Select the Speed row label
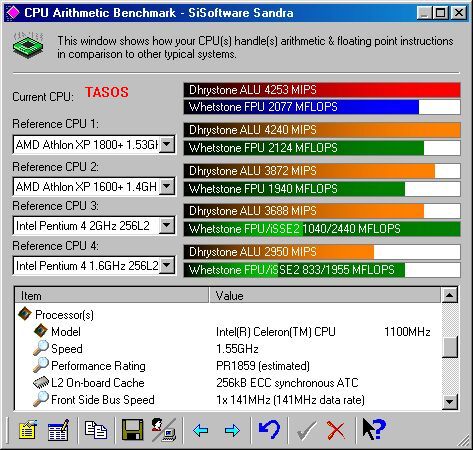This screenshot has height=450, width=473. [67, 349]
